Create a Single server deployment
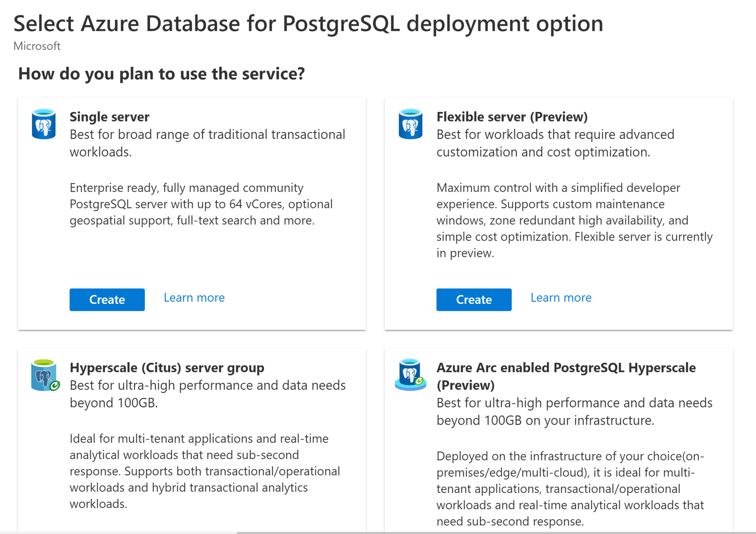756x534 pixels. (107, 299)
